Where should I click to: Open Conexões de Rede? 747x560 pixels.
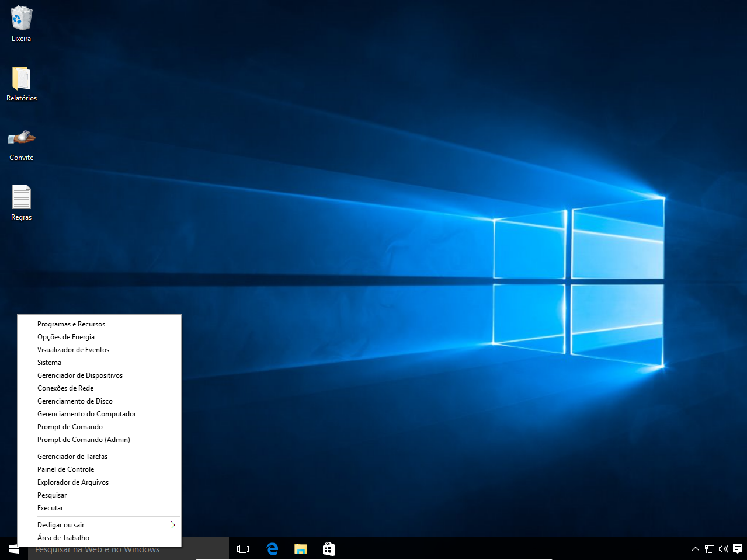[99, 388]
